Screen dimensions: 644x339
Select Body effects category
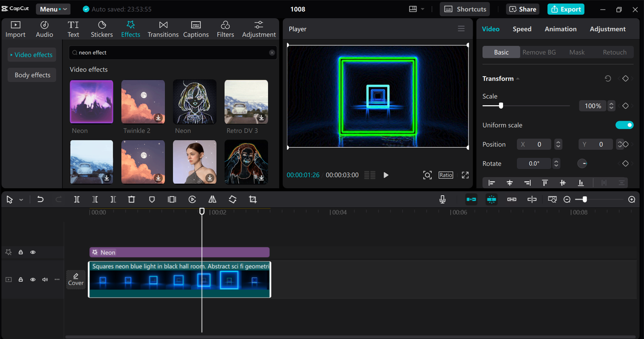[x=31, y=75]
